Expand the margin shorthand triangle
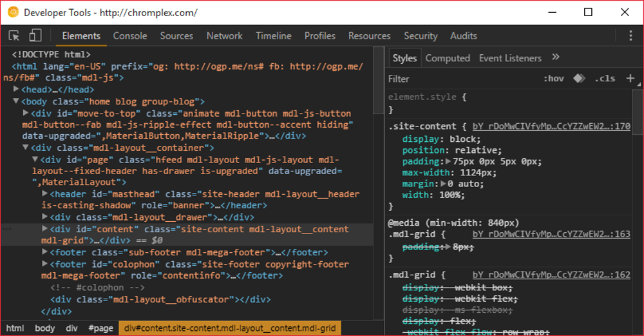Image resolution: width=644 pixels, height=336 pixels. 443,183
